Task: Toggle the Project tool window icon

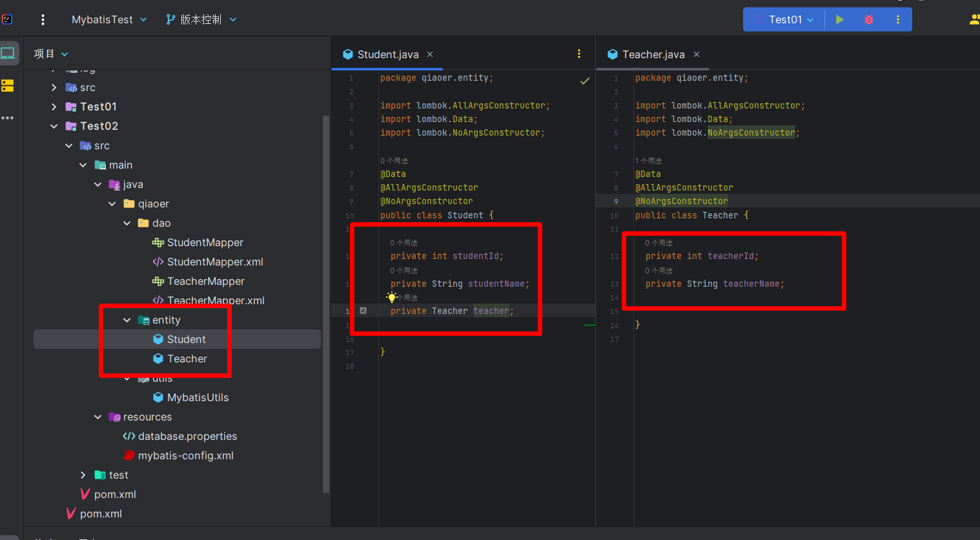Action: click(x=8, y=53)
